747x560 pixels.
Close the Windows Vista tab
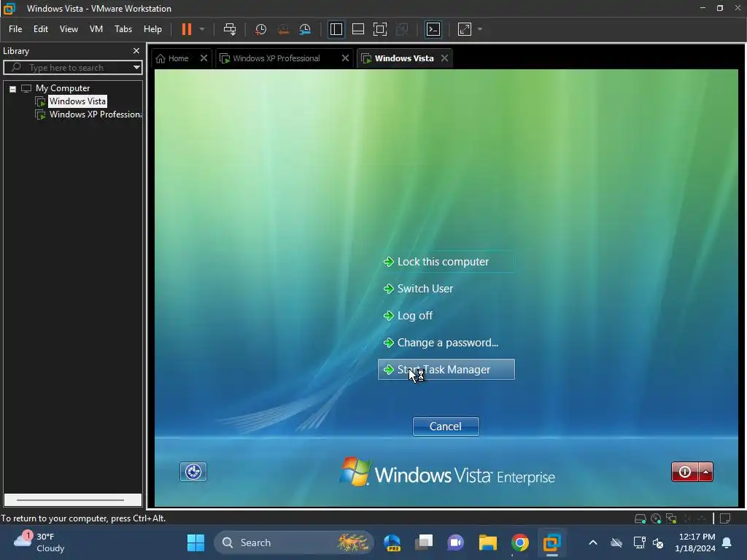tap(444, 58)
